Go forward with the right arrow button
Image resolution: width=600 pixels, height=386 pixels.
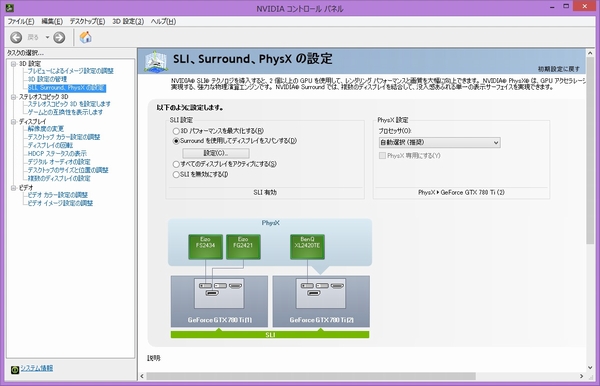coord(59,37)
